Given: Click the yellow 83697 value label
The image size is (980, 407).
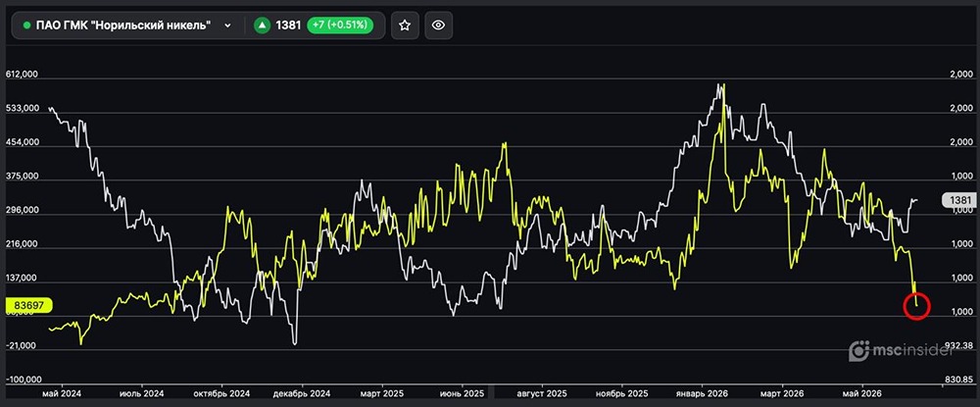Looking at the screenshot, I should [28, 305].
